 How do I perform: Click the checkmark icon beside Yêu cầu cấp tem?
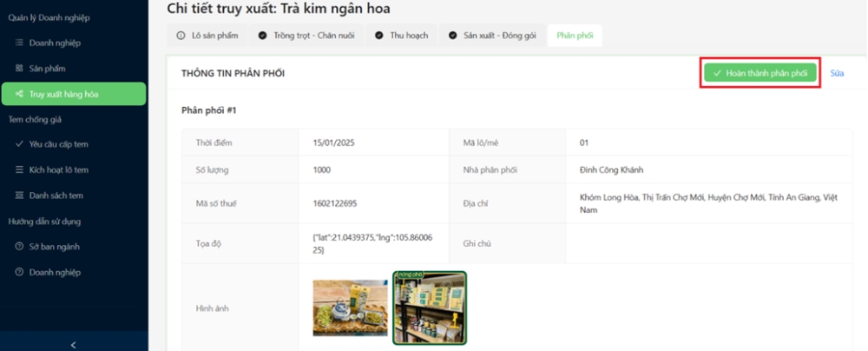19,144
